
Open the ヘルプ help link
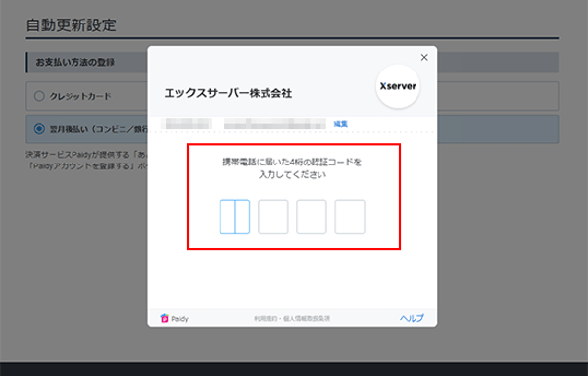point(412,318)
